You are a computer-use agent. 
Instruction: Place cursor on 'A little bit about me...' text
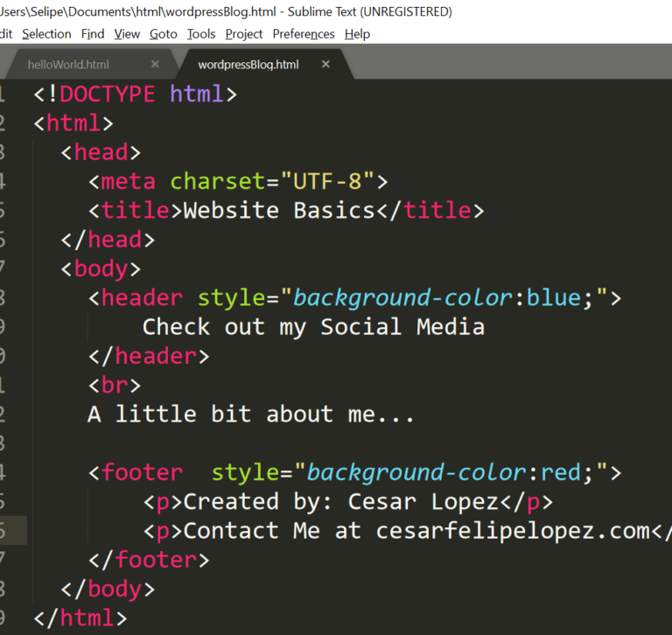coord(250,414)
